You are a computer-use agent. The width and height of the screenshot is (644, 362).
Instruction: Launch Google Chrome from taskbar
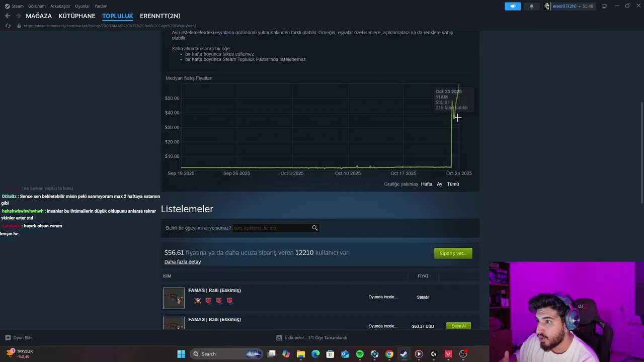tap(389, 354)
